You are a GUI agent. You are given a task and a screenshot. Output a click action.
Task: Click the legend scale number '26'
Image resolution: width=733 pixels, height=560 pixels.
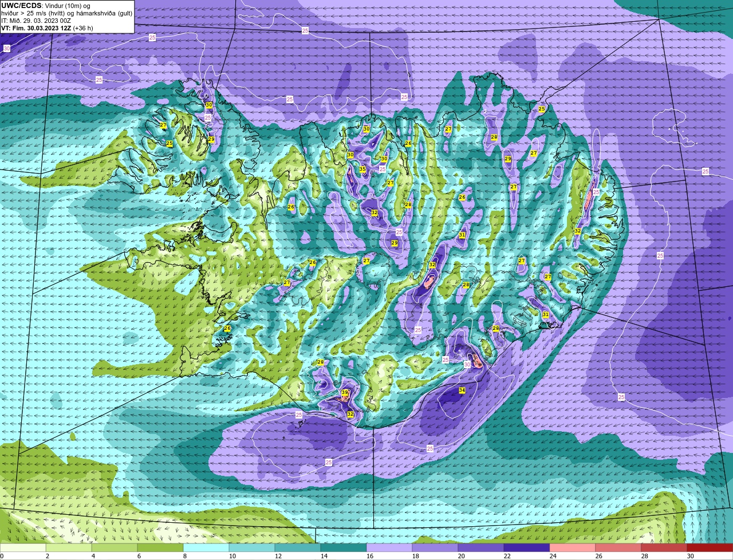coord(599,556)
